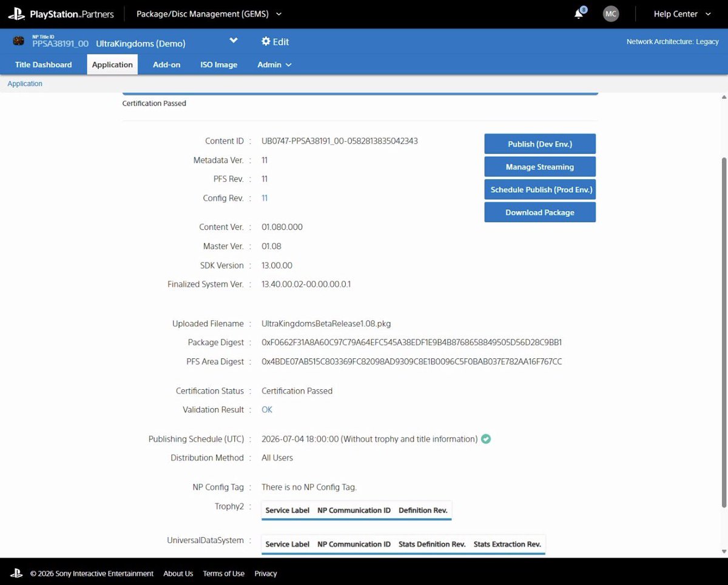728x585 pixels.
Task: Click the PFS Rev. value 11
Action: (x=265, y=179)
